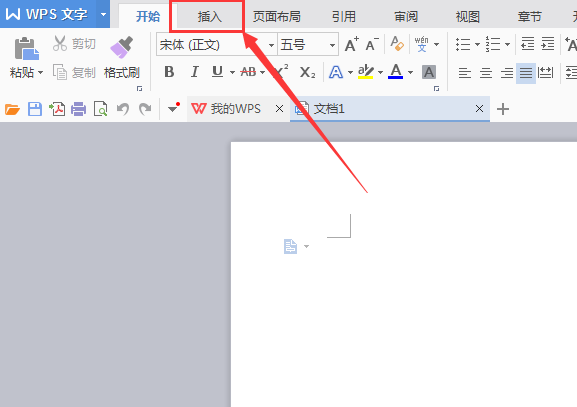The image size is (577, 407).
Task: Toggle bold formatting
Action: click(169, 72)
